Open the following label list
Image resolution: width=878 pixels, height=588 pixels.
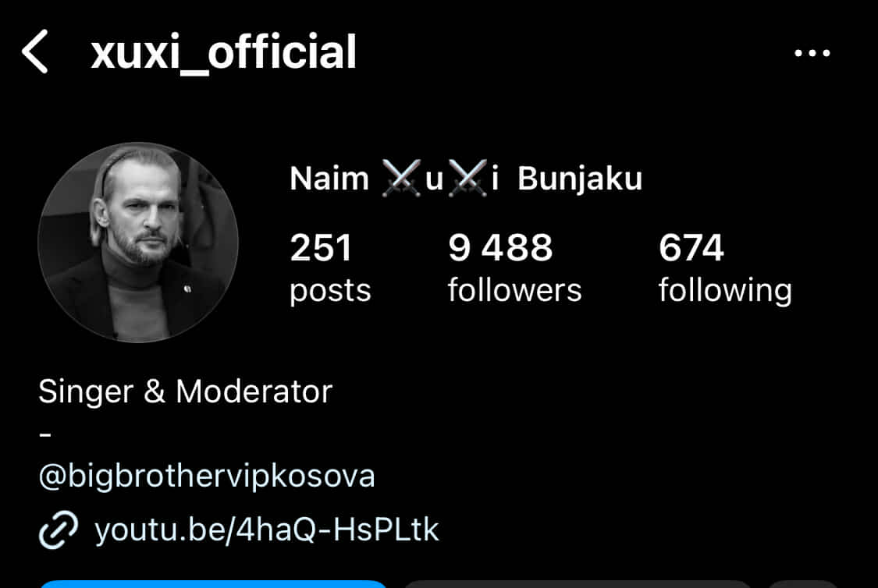725,292
